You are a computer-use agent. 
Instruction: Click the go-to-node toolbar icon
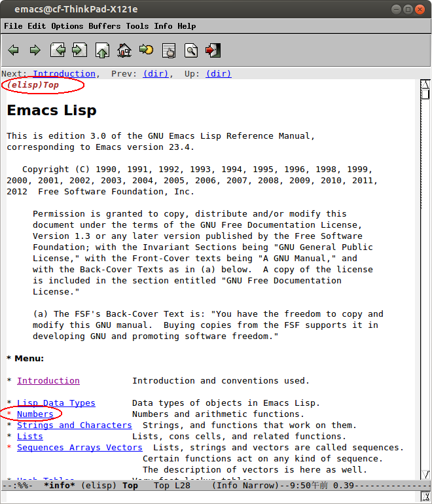tap(146, 50)
